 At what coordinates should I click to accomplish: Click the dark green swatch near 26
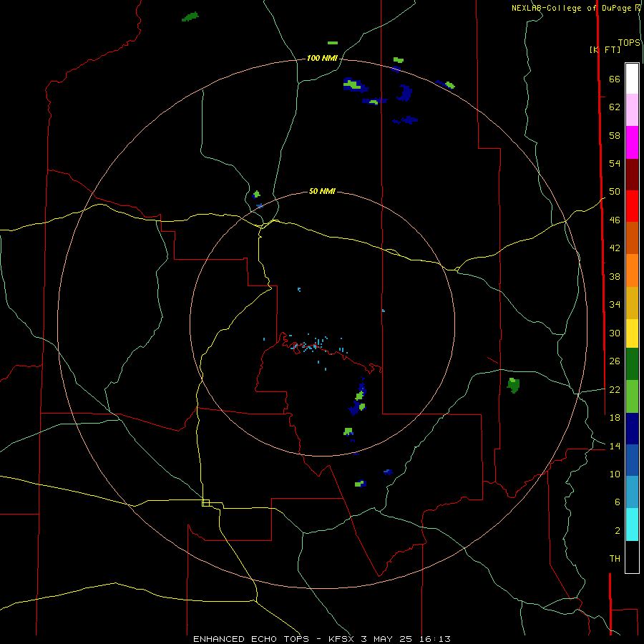tap(632, 364)
